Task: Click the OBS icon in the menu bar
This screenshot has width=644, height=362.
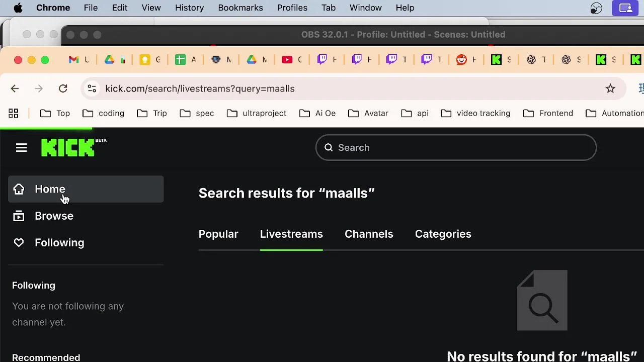Action: click(596, 8)
